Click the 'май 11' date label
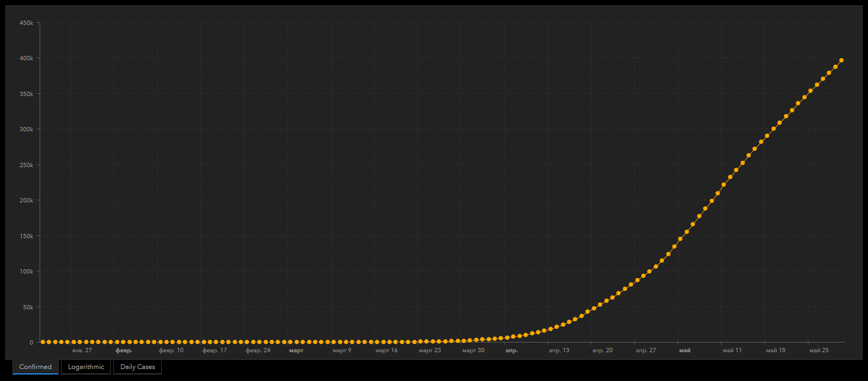The image size is (868, 381). point(732,350)
